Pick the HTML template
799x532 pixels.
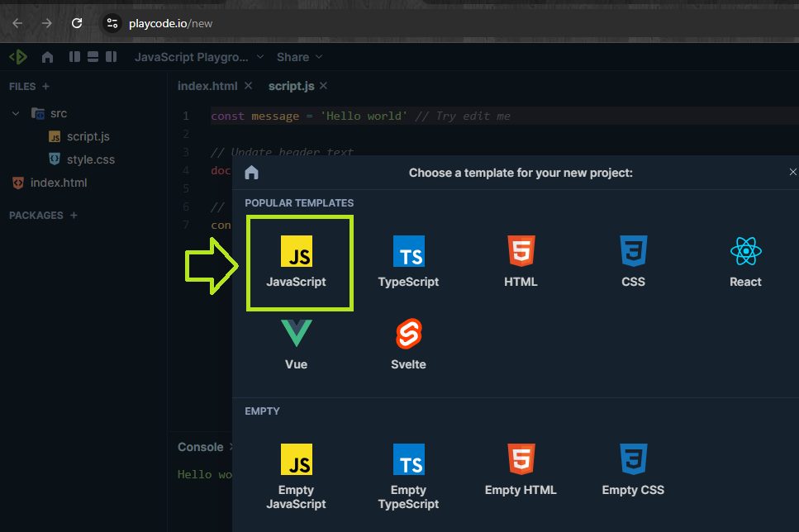tap(521, 261)
